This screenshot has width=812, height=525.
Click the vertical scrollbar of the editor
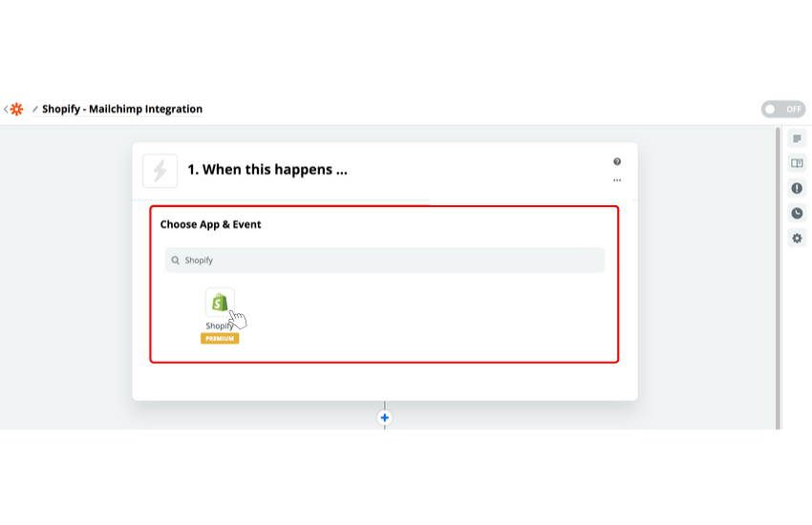pyautogui.click(x=778, y=278)
